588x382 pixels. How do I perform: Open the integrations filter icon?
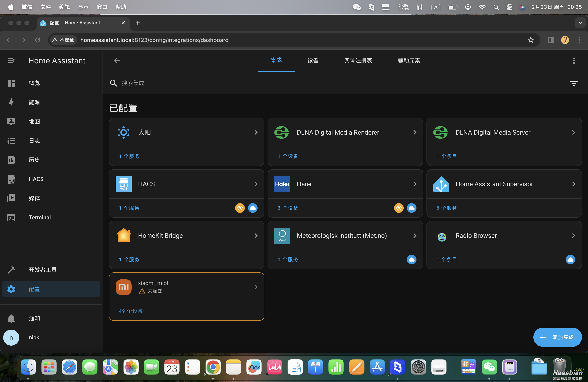point(574,83)
